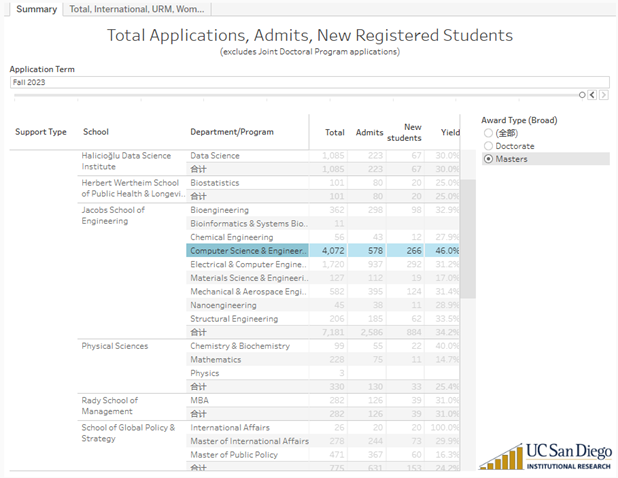The image size is (618, 478).
Task: Click the Yield column header
Action: (x=450, y=133)
